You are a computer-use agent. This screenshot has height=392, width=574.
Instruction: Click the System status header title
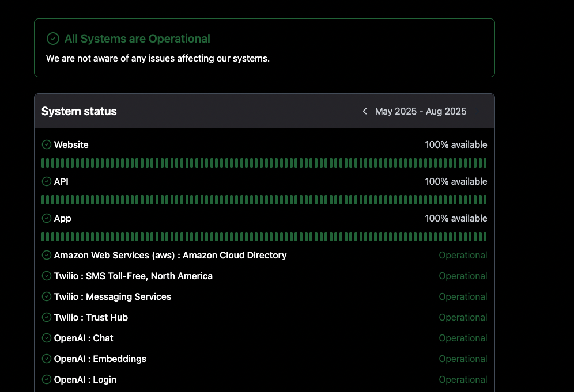click(79, 111)
